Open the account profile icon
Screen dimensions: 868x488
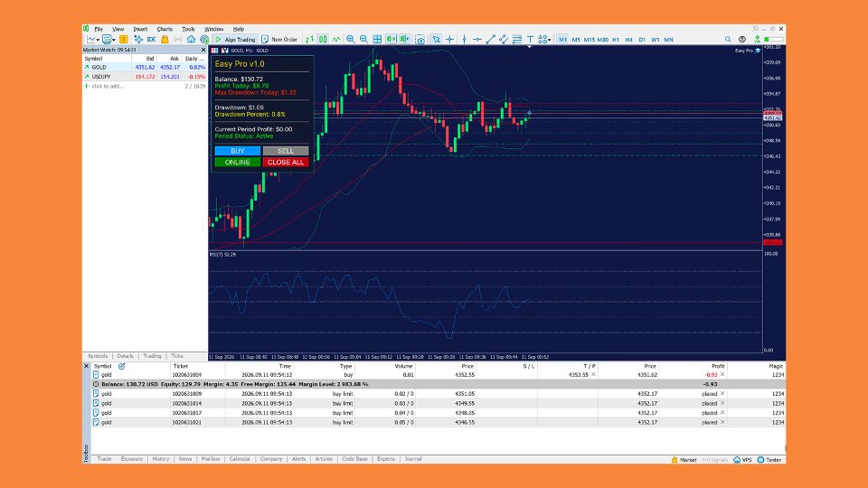coord(742,39)
